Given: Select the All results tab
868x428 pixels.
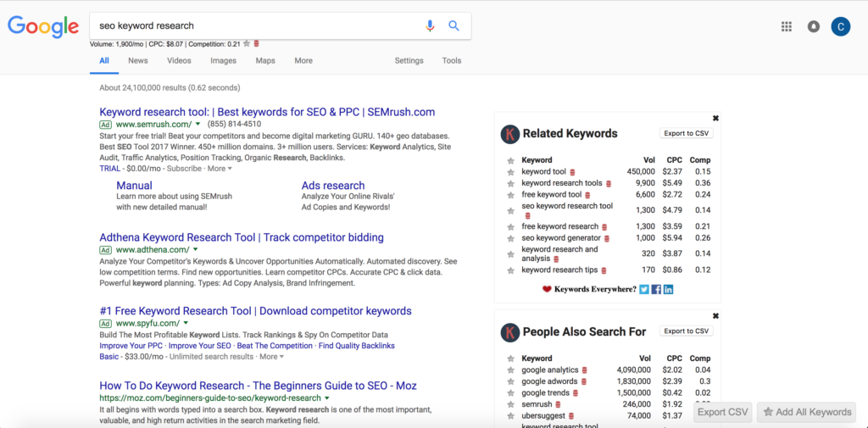Looking at the screenshot, I should [104, 61].
